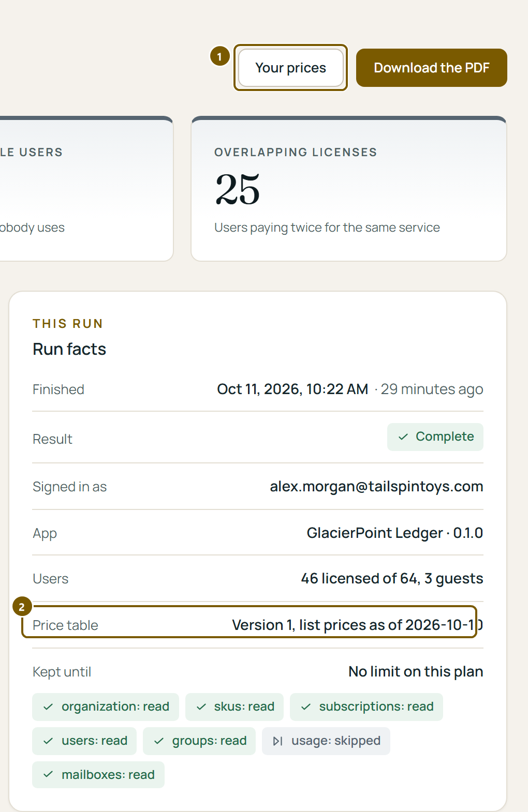Viewport: 528px width, 812px height.
Task: Select the organization: read permission chip
Action: pos(106,706)
